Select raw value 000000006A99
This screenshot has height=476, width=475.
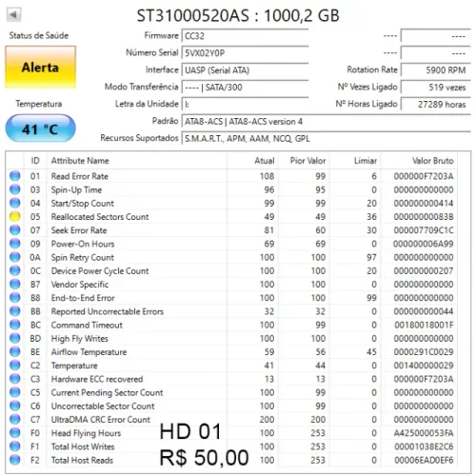coord(424,244)
